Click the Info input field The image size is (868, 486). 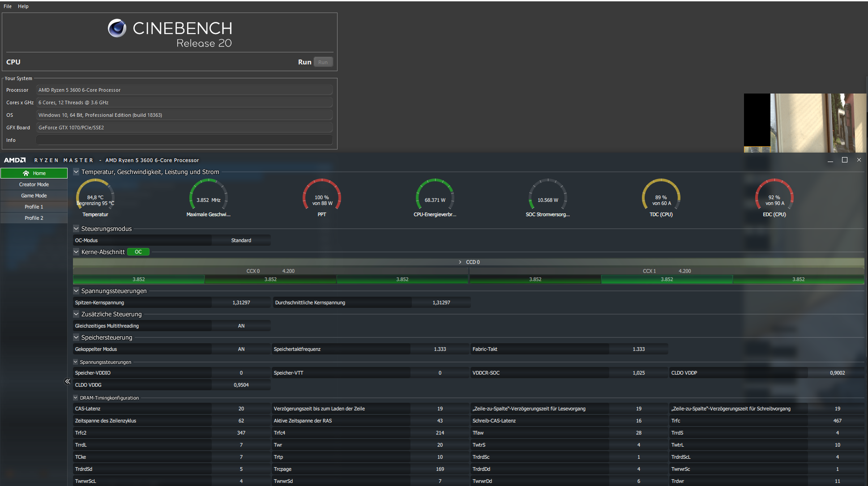184,140
